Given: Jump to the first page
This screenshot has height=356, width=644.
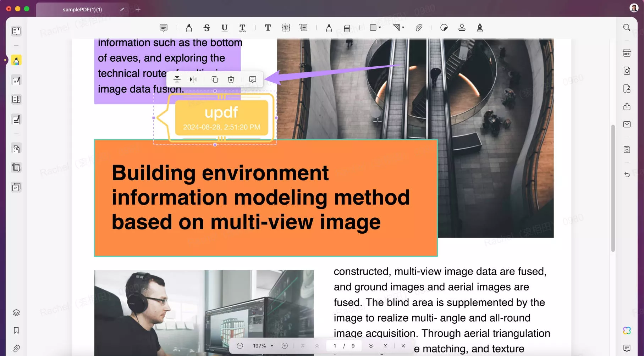Looking at the screenshot, I should click(x=303, y=346).
